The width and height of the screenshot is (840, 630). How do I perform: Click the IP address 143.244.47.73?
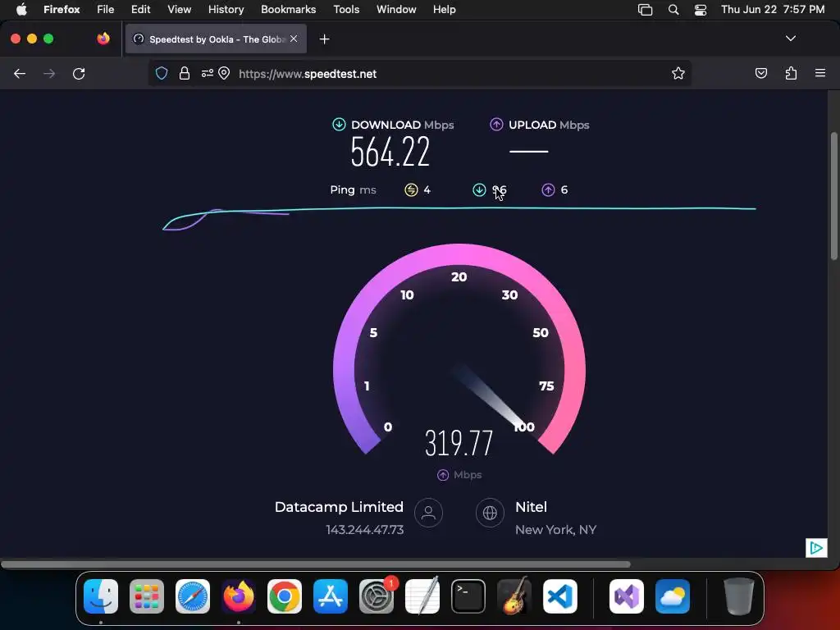click(364, 530)
